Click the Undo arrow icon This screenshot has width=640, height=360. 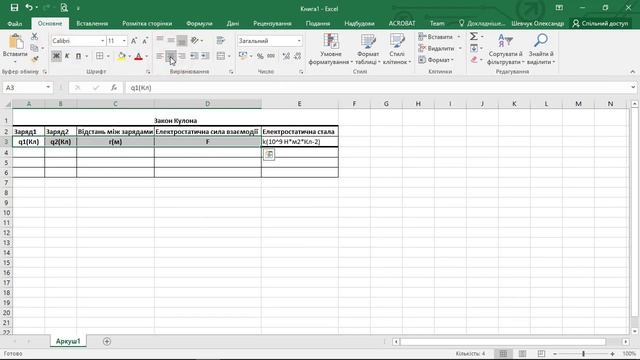pos(29,8)
